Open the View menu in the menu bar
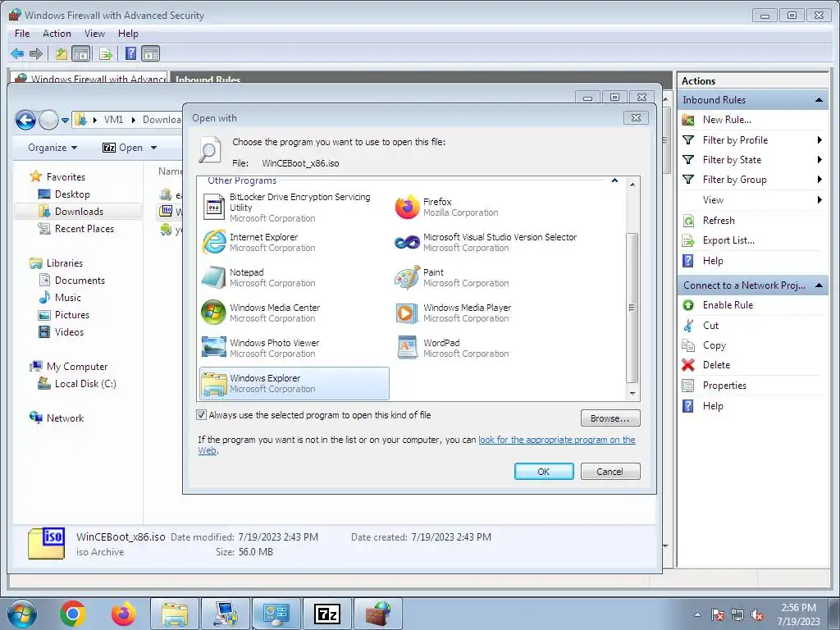840x630 pixels. [95, 33]
